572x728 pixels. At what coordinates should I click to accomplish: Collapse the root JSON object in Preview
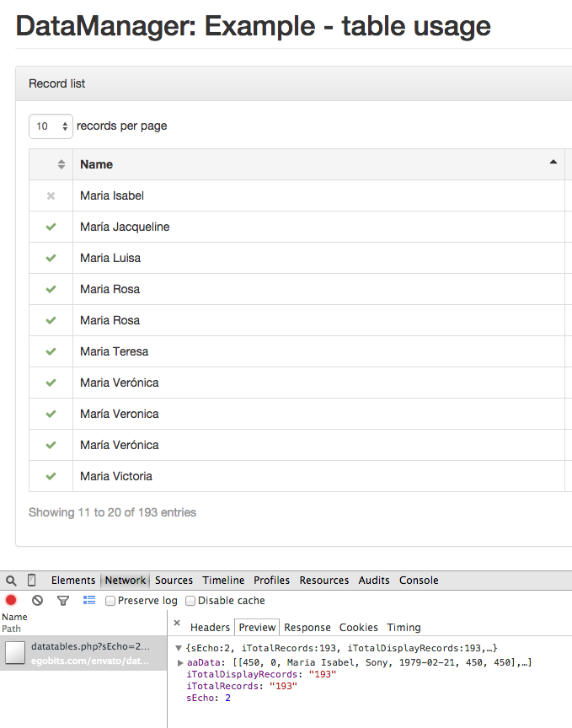pos(179,648)
